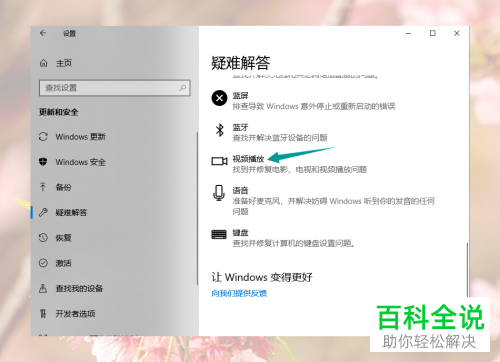The image size is (500, 362).
Task: Maximize the 设置 window
Action: click(x=432, y=33)
